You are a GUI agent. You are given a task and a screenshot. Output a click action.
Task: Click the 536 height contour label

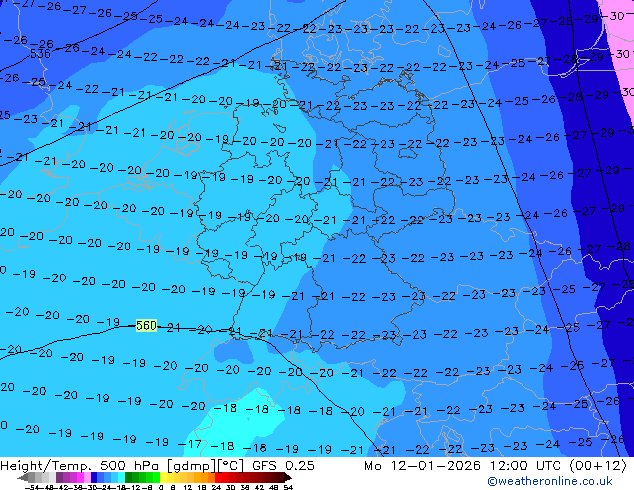[40, 54]
